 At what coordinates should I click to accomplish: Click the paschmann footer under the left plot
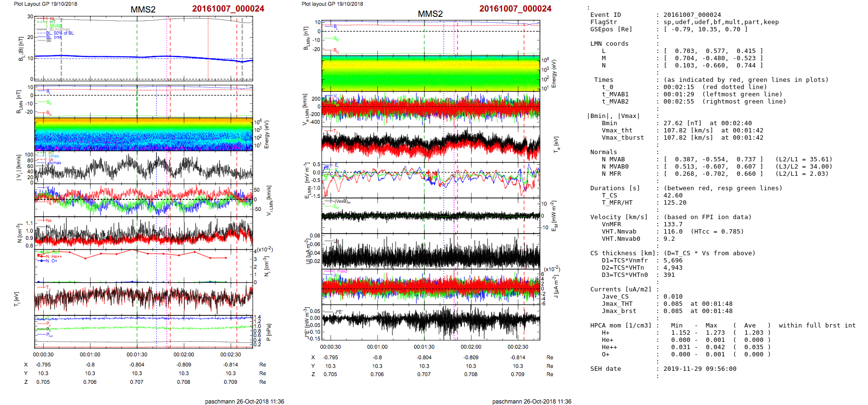coord(244,401)
